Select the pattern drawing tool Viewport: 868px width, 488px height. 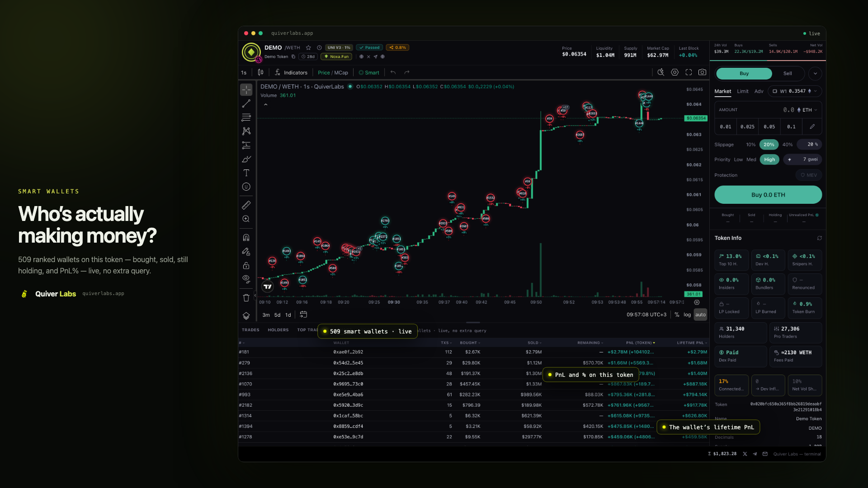pyautogui.click(x=246, y=131)
